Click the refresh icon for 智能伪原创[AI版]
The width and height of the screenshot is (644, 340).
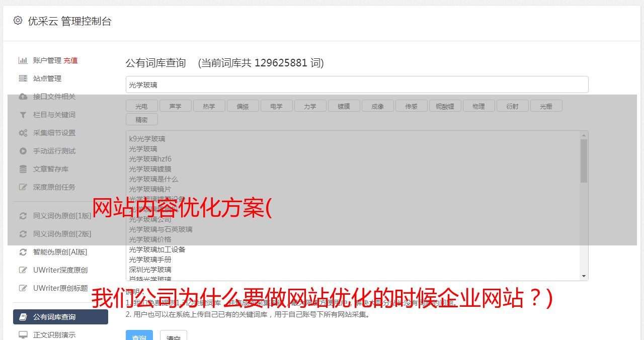click(23, 252)
